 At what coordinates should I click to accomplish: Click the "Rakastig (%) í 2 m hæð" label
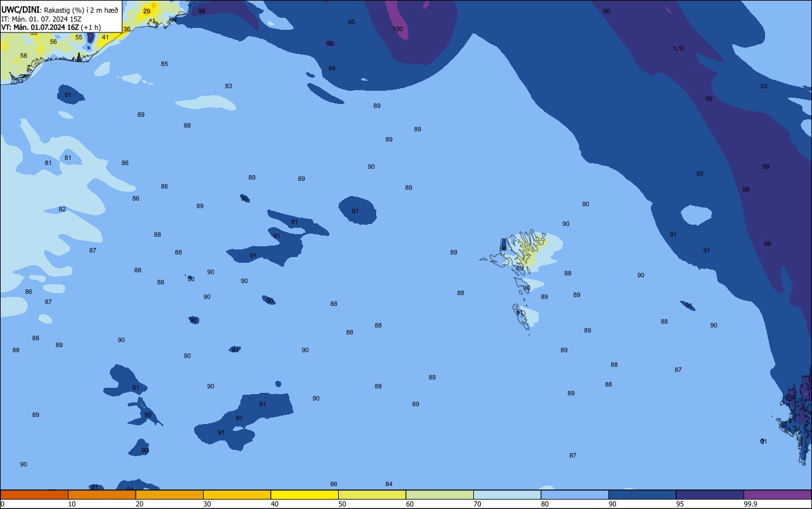(81, 10)
